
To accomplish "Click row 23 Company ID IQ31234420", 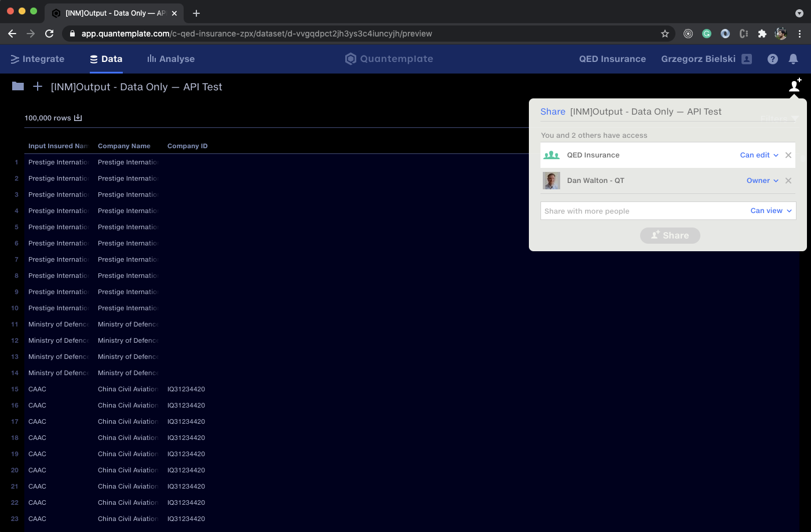I will pos(186,519).
